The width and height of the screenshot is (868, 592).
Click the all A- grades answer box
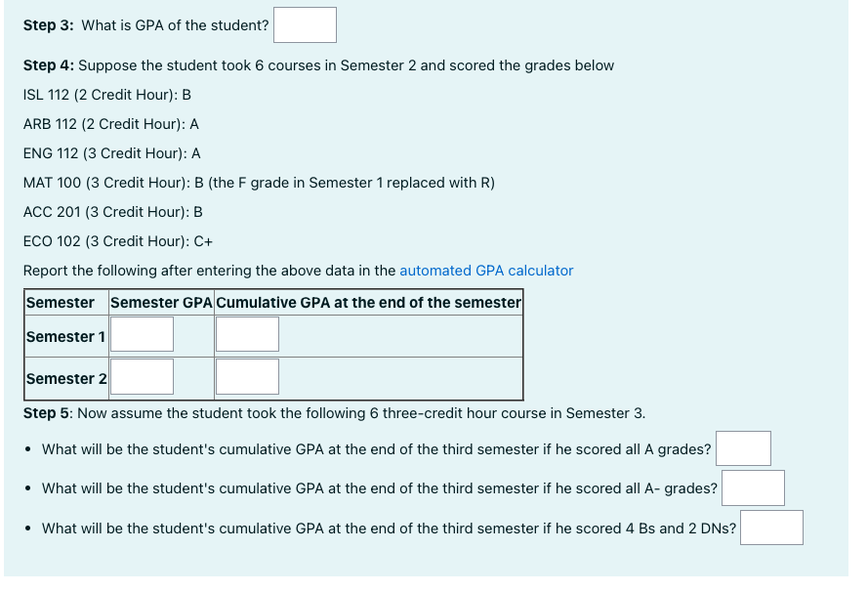tap(753, 487)
